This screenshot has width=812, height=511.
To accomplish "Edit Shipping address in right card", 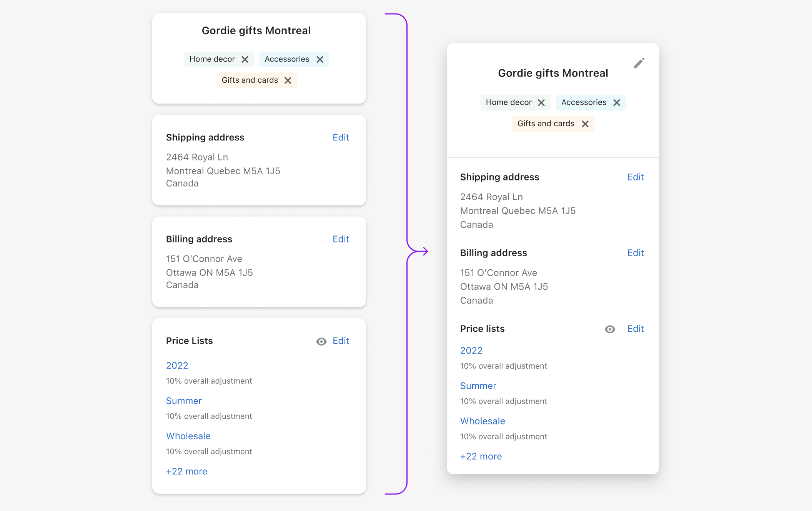I will coord(636,177).
